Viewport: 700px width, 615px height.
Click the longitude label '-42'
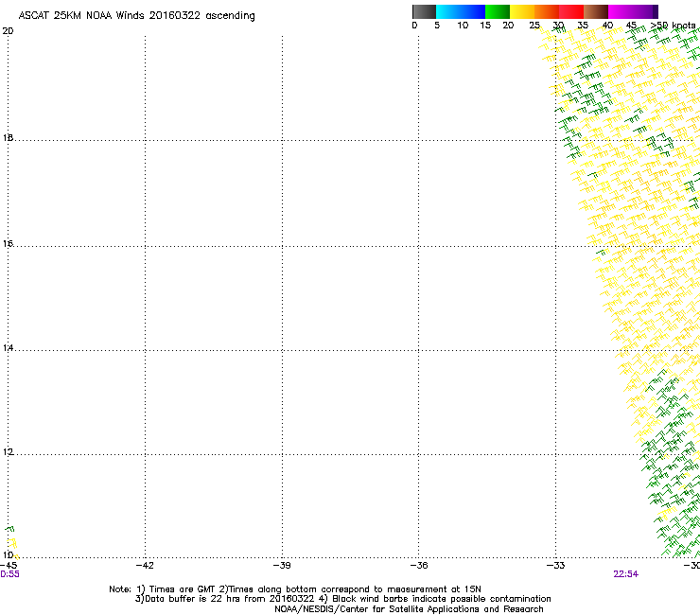click(145, 566)
